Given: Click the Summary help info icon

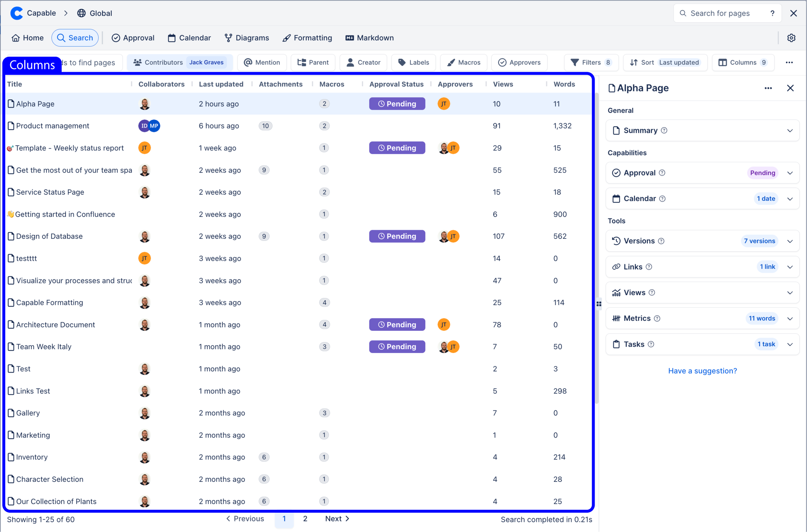Looking at the screenshot, I should [x=664, y=130].
